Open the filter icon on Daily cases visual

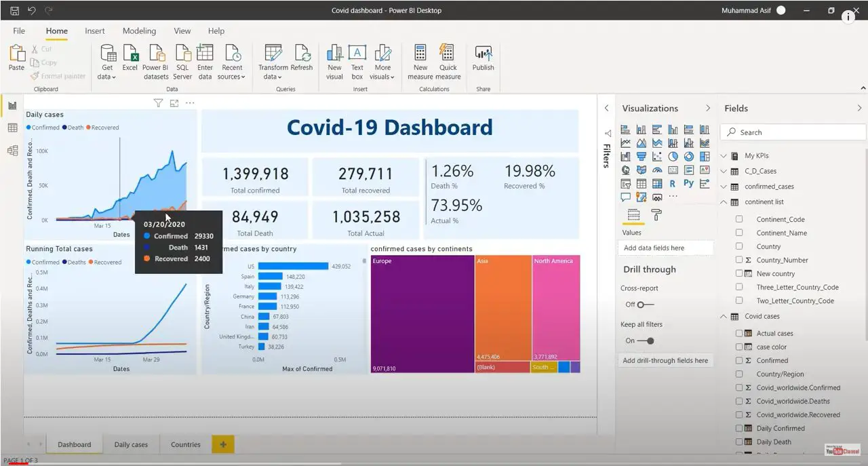tap(158, 103)
